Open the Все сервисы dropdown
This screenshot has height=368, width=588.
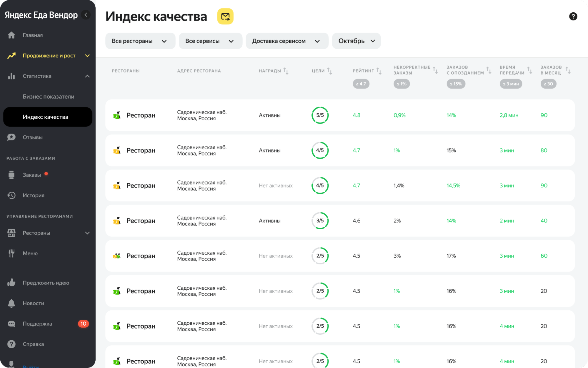(210, 41)
